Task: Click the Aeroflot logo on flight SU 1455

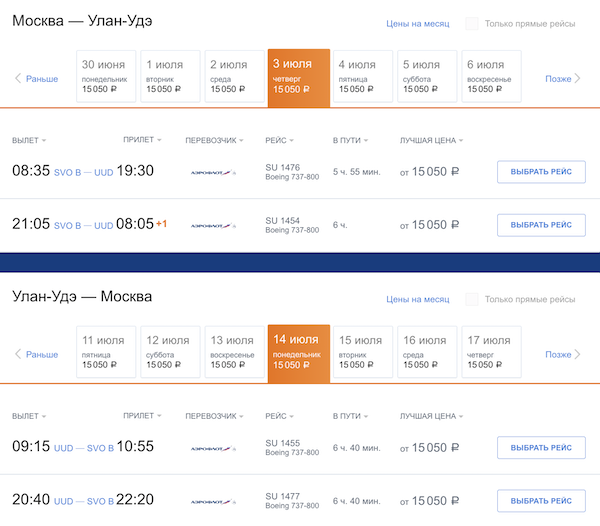Action: (x=212, y=448)
